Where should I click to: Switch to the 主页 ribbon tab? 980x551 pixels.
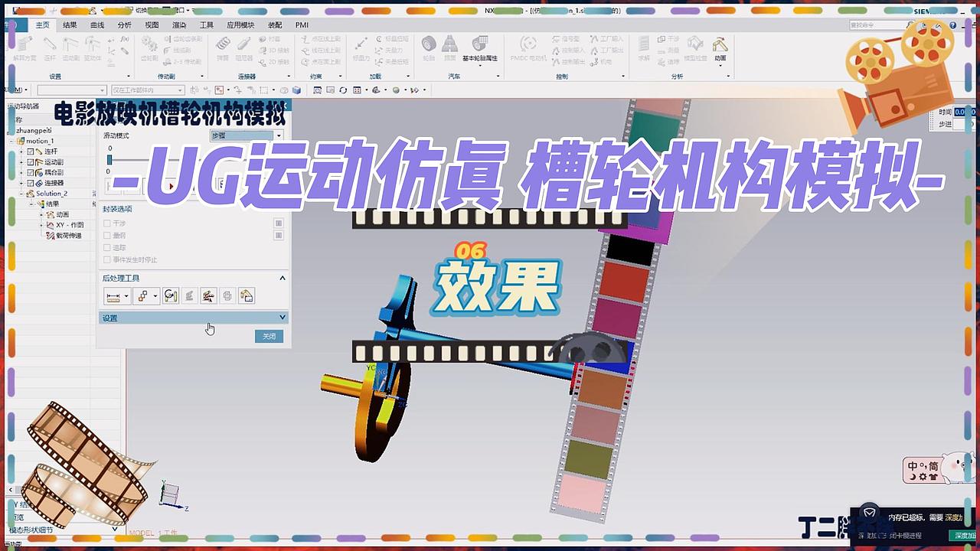point(42,24)
